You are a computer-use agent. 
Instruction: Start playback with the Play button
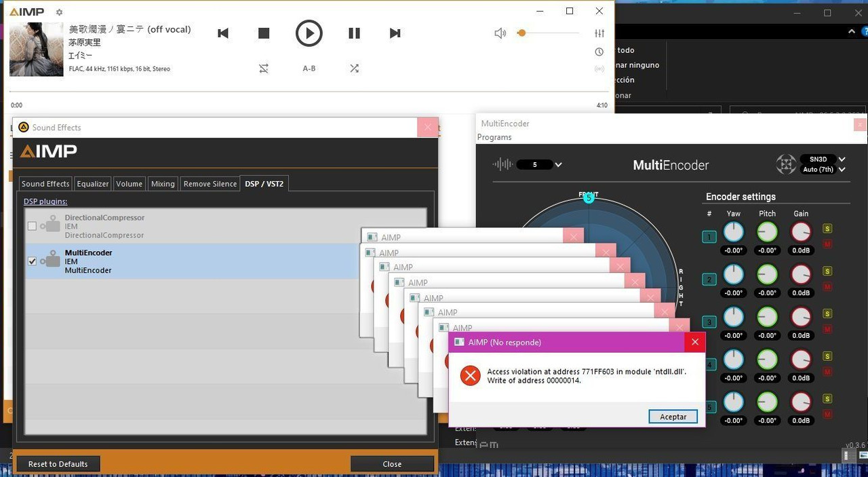point(309,33)
